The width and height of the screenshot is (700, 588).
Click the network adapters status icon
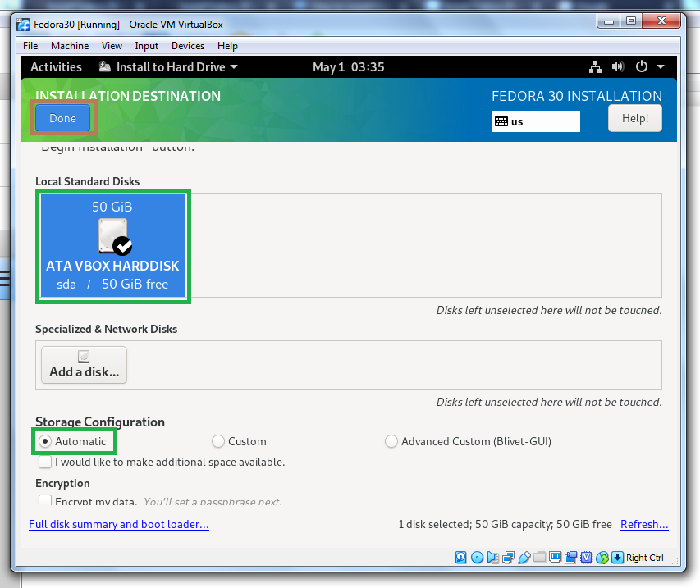508,557
